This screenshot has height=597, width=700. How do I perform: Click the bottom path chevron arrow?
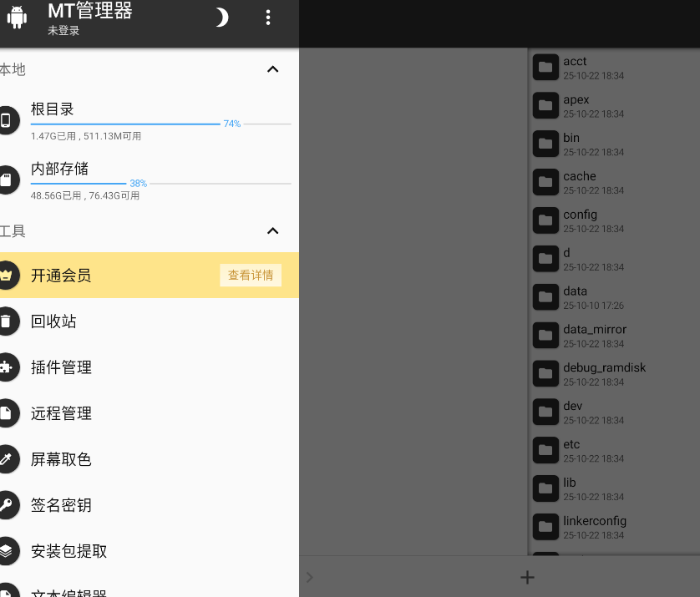click(x=310, y=577)
